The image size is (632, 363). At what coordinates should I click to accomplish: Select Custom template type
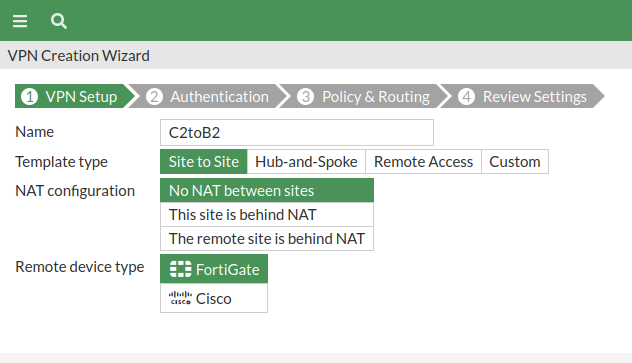pyautogui.click(x=515, y=162)
